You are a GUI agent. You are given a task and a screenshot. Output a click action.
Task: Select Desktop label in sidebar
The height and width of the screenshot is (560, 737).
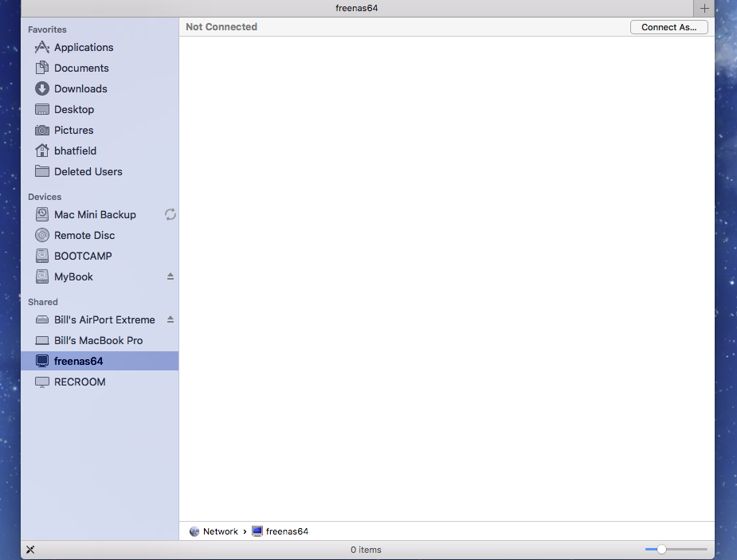pos(74,109)
